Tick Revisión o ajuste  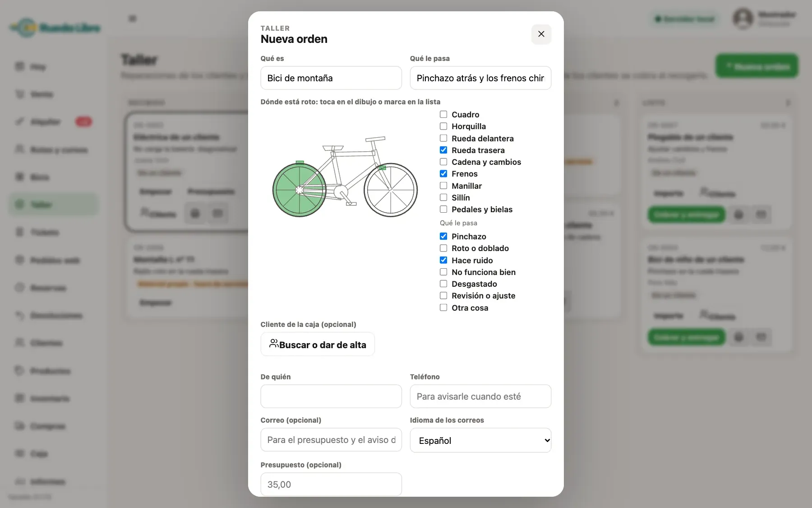pyautogui.click(x=443, y=295)
